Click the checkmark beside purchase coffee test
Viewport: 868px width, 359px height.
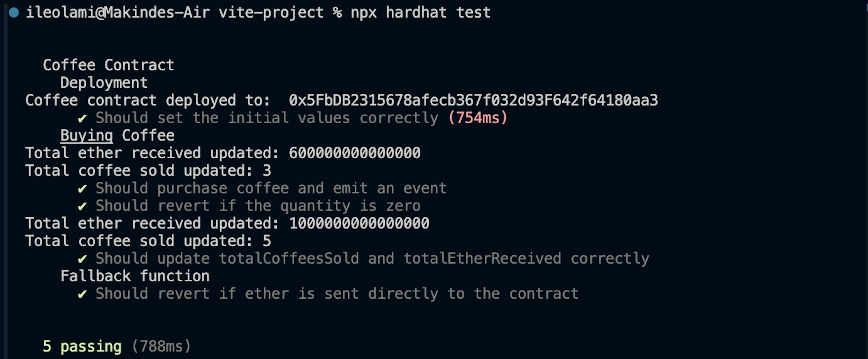(82, 189)
